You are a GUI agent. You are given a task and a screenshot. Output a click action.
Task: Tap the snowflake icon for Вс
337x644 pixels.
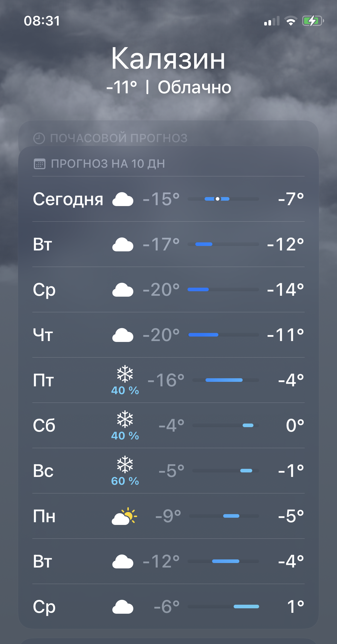pyautogui.click(x=125, y=464)
